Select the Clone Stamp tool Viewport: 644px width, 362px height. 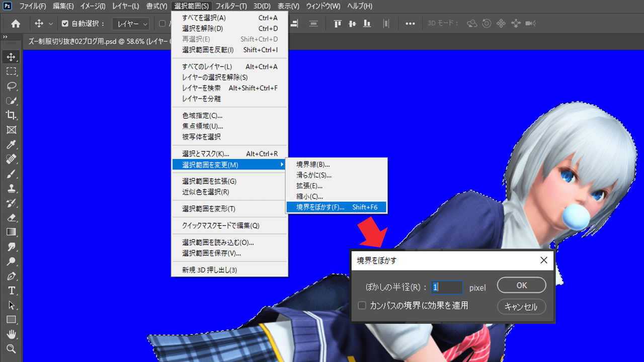[11, 189]
